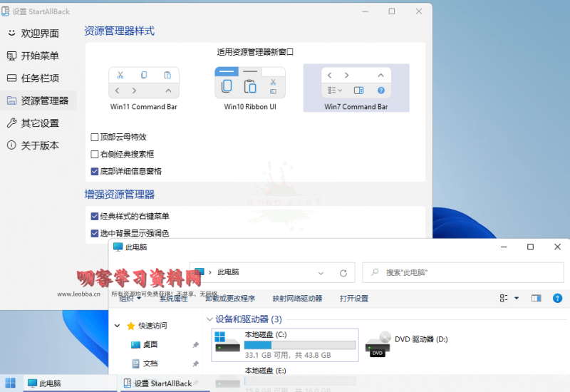Open 其它设置 sidebar page
Viewport: 570px width, 392px height.
[x=38, y=123]
